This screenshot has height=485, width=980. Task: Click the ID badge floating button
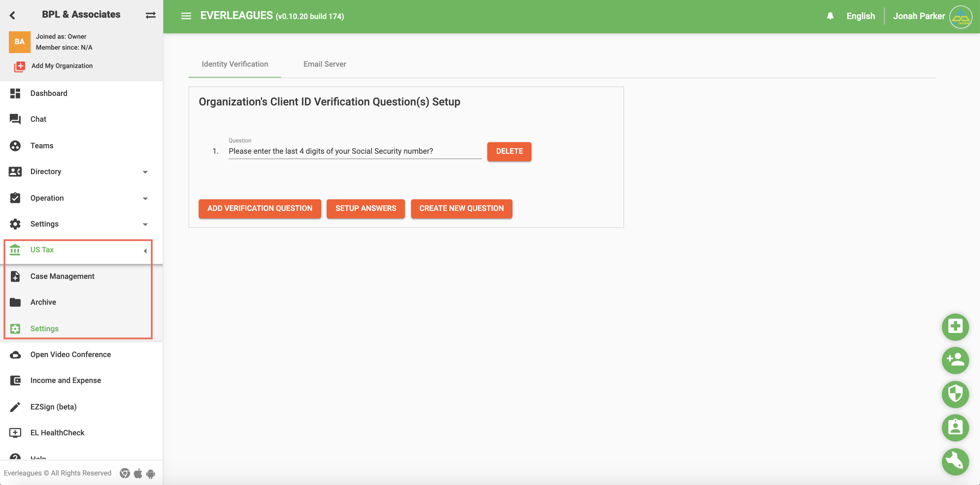pyautogui.click(x=955, y=428)
